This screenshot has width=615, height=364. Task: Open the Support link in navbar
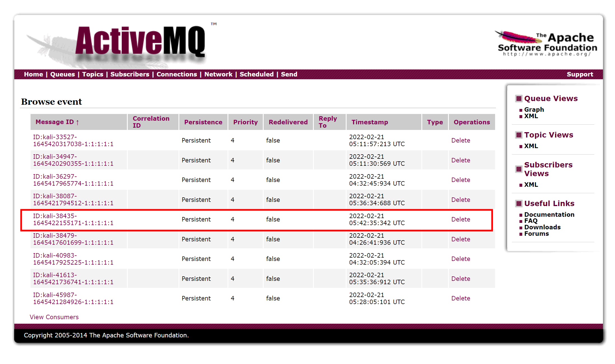[x=580, y=74]
